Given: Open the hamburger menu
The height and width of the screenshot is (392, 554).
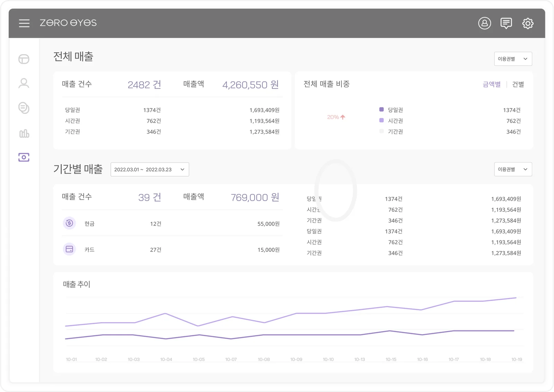Looking at the screenshot, I should click(x=24, y=23).
